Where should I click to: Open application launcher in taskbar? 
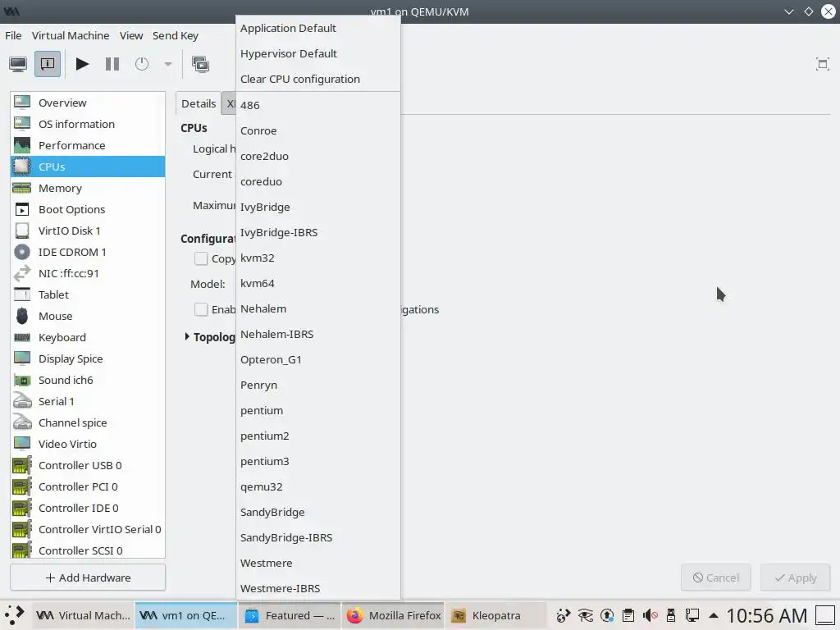pyautogui.click(x=15, y=615)
